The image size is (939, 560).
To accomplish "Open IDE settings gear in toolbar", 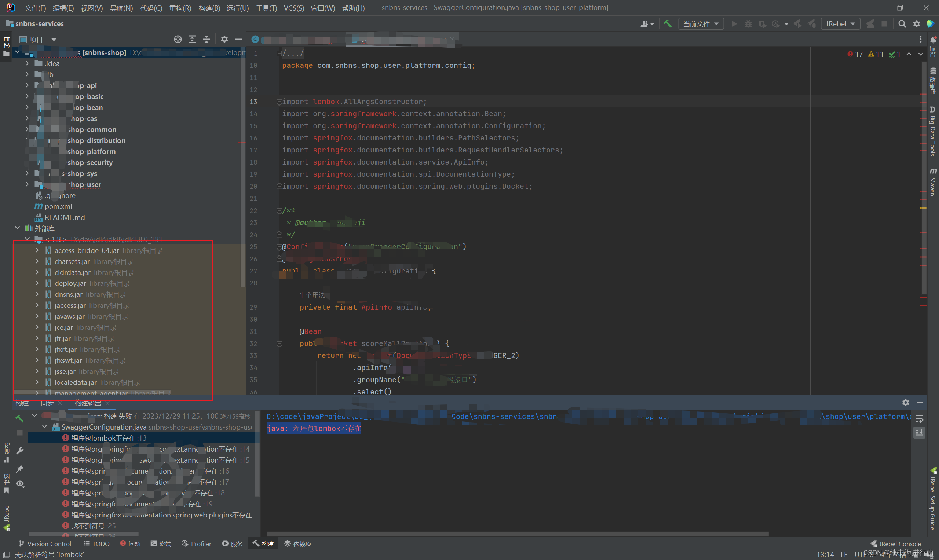I will 917,24.
